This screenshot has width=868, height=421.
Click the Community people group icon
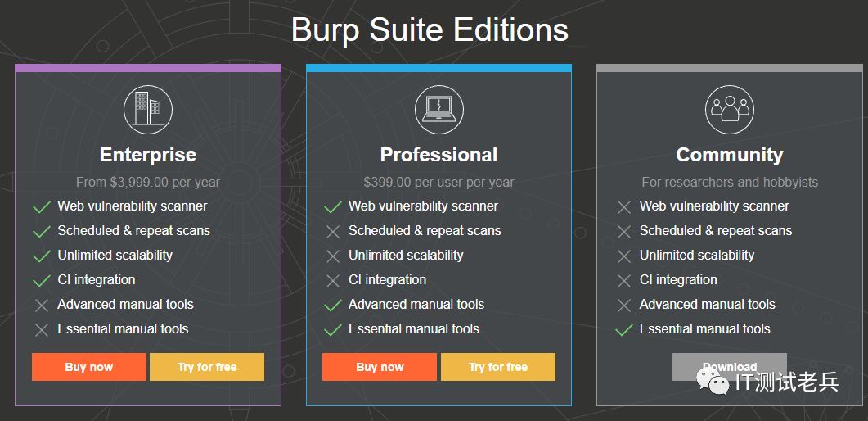[729, 110]
